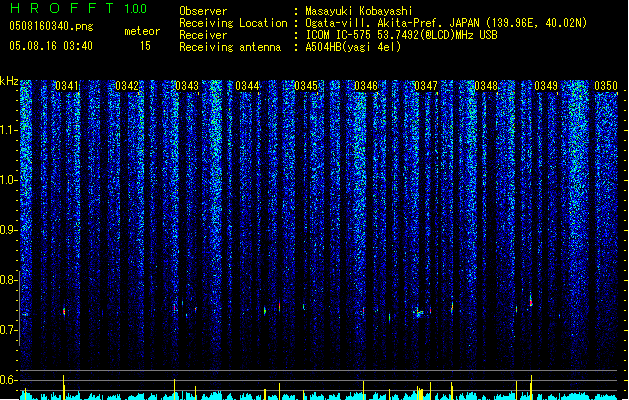Image resolution: width=629 pixels, height=400 pixels.
Task: Click the Receiving Location label
Action: pyautogui.click(x=233, y=23)
